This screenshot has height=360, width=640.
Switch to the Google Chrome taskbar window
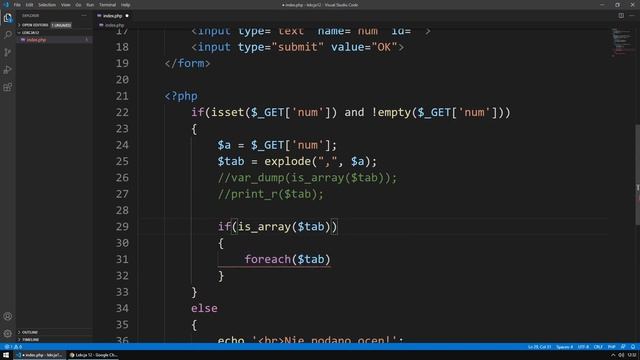(93, 355)
